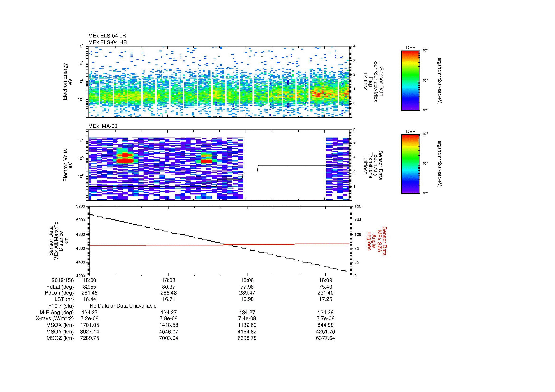
Task: Click the MSOY value 4154.82
Action: click(247, 332)
